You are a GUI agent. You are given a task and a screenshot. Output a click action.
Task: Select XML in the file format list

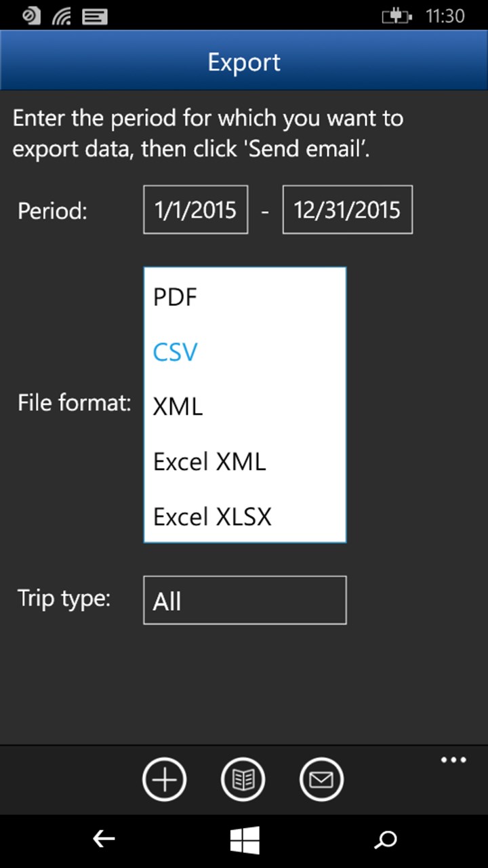click(x=178, y=406)
